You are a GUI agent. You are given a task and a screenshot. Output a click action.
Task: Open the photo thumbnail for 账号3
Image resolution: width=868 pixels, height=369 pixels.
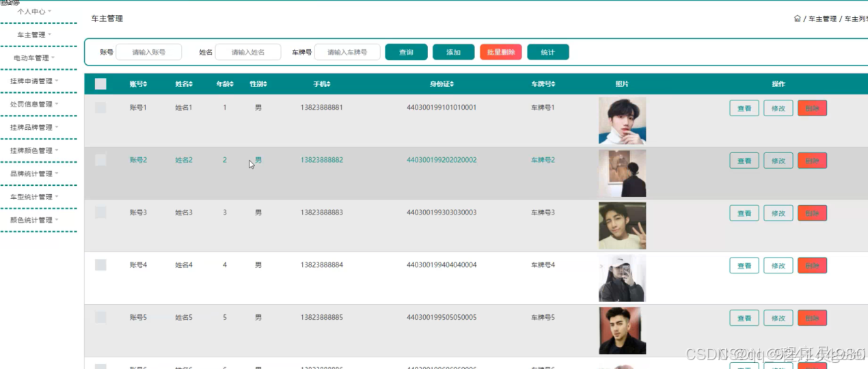622,225
